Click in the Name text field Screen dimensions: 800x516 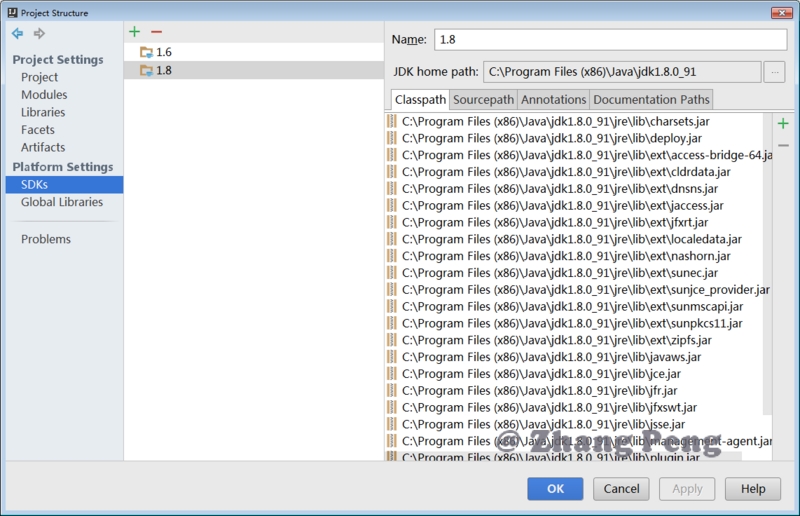[610, 40]
